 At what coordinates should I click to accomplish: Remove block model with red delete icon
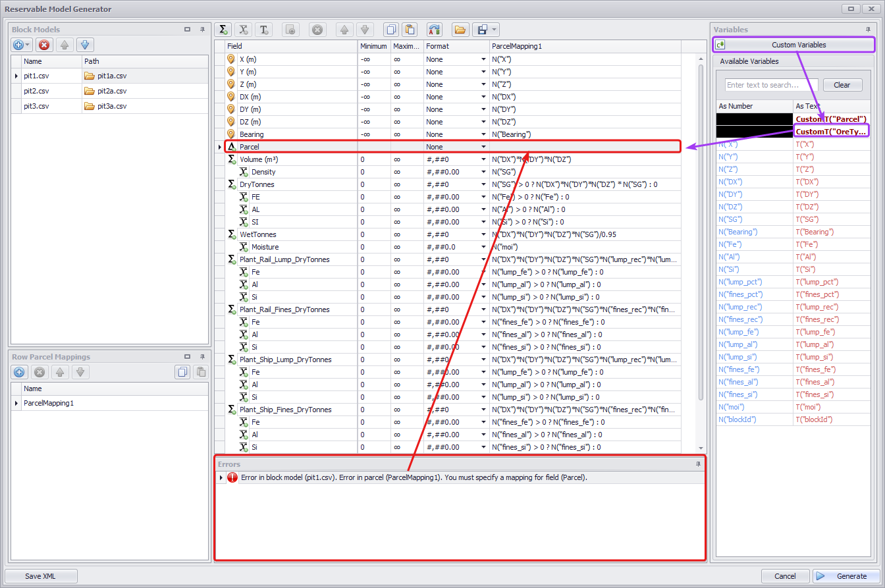tap(44, 45)
